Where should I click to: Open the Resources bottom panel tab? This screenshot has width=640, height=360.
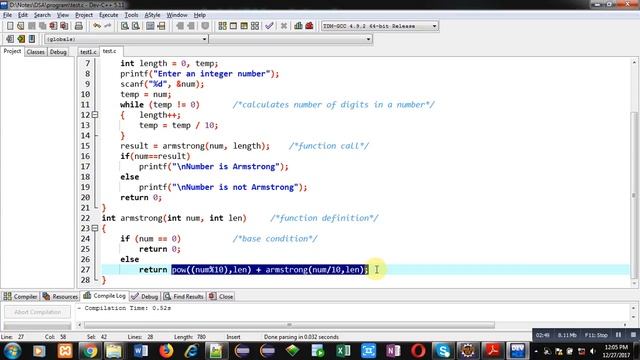[60, 296]
